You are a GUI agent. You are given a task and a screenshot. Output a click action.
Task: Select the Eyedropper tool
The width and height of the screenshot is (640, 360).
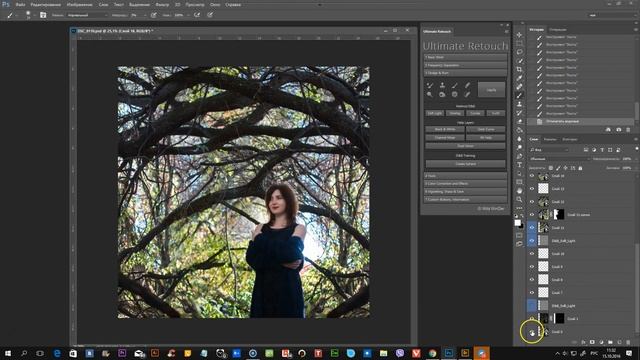point(519,78)
